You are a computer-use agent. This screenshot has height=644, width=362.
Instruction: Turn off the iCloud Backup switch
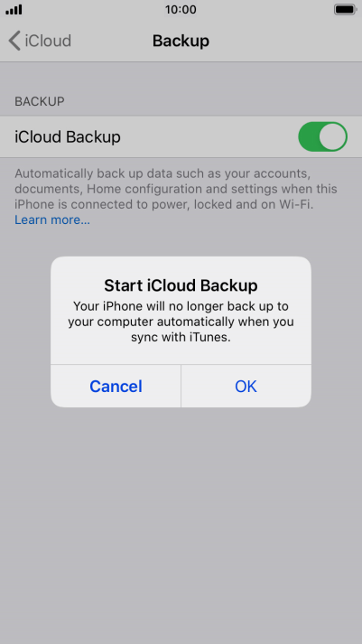(322, 136)
